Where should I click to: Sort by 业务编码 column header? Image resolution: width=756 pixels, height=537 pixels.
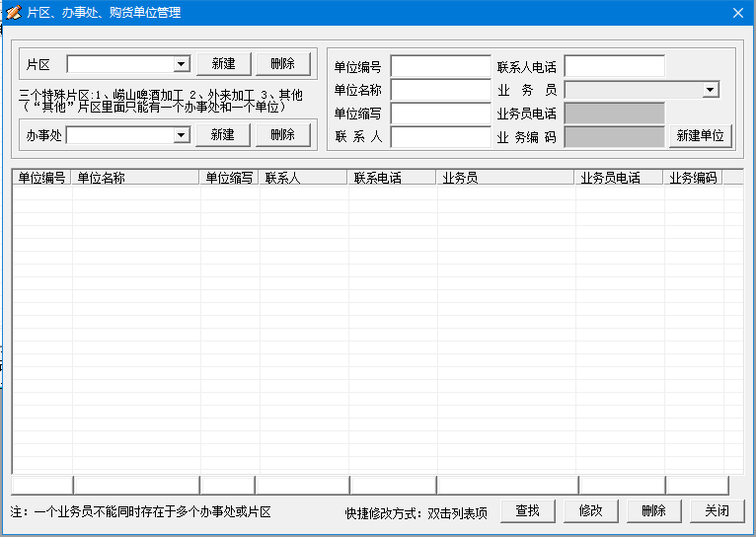tap(693, 178)
